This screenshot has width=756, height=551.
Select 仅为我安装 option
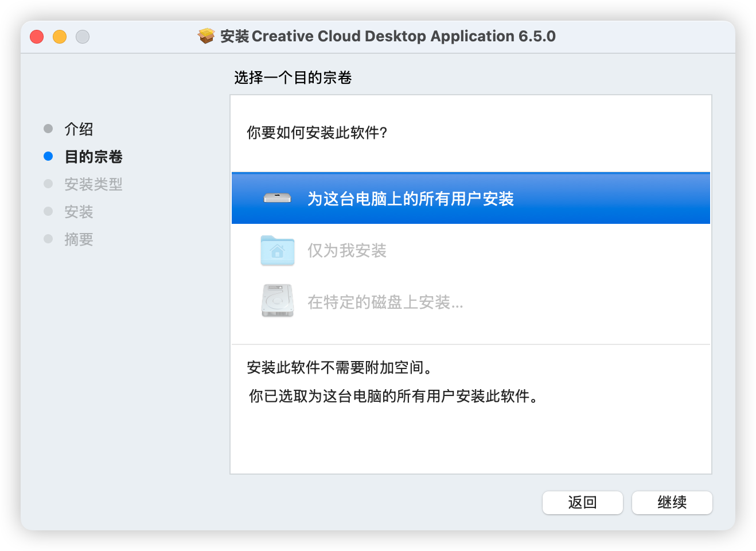coord(470,250)
